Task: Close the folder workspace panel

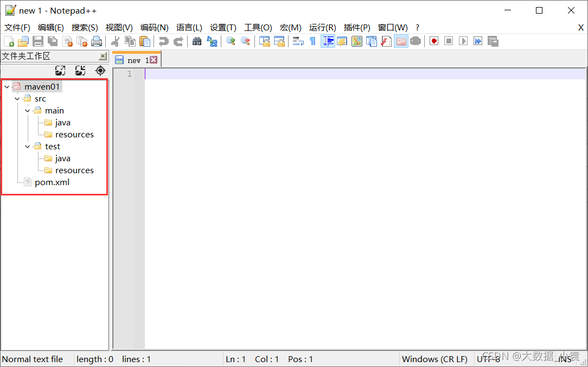Action: point(103,56)
